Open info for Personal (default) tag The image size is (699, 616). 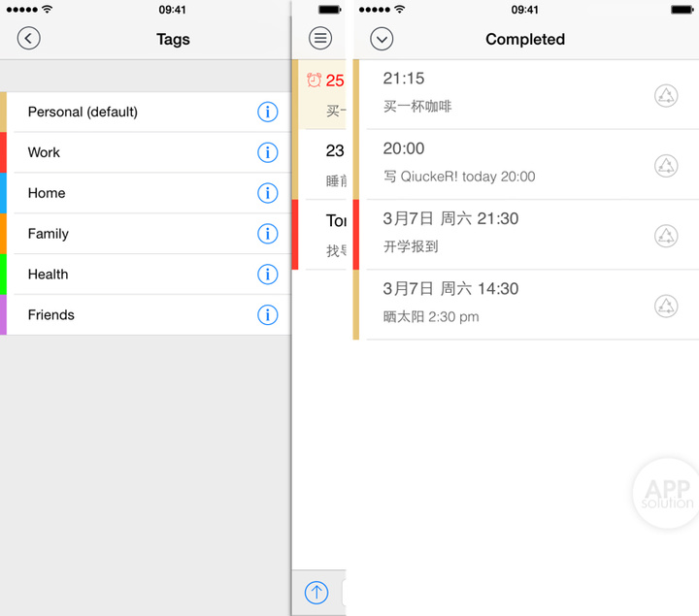click(x=267, y=113)
